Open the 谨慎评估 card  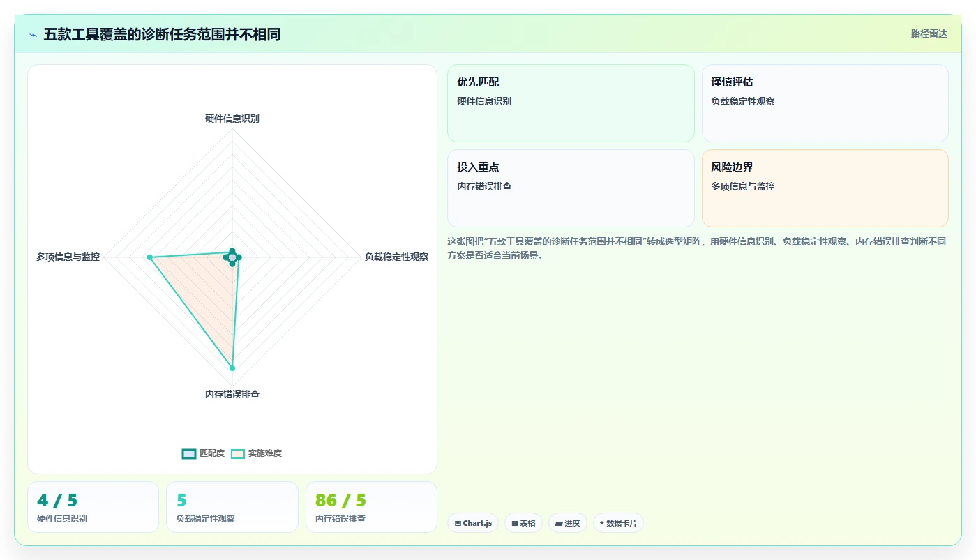click(x=825, y=103)
